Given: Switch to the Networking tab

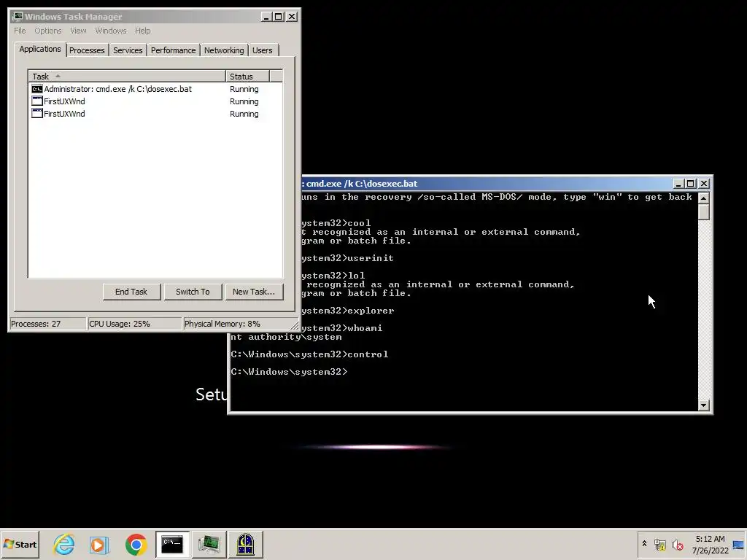Looking at the screenshot, I should (x=224, y=50).
